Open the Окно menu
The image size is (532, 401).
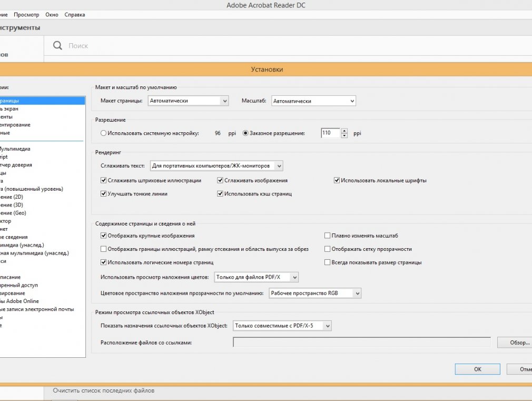tap(52, 15)
